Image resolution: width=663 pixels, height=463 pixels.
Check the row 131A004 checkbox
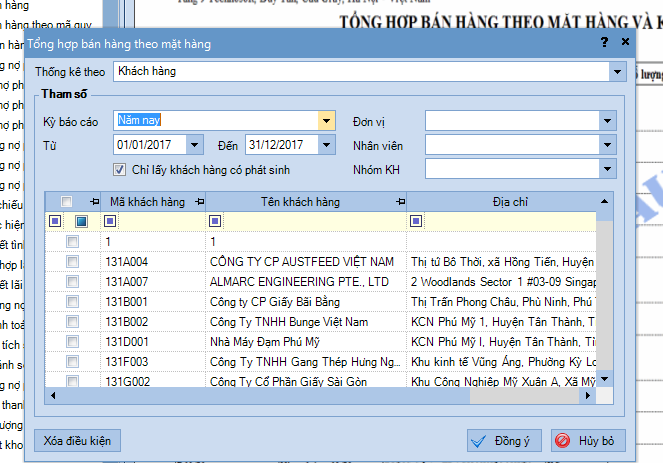pos(72,261)
